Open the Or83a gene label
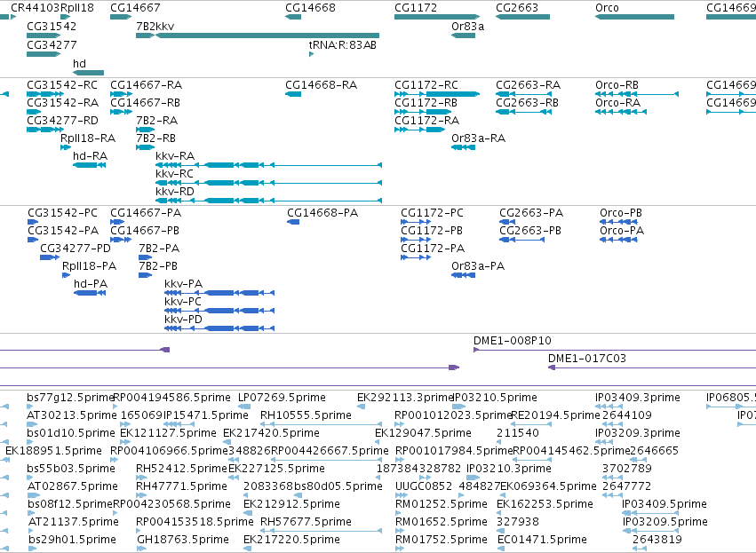The width and height of the screenshot is (756, 553). click(467, 27)
